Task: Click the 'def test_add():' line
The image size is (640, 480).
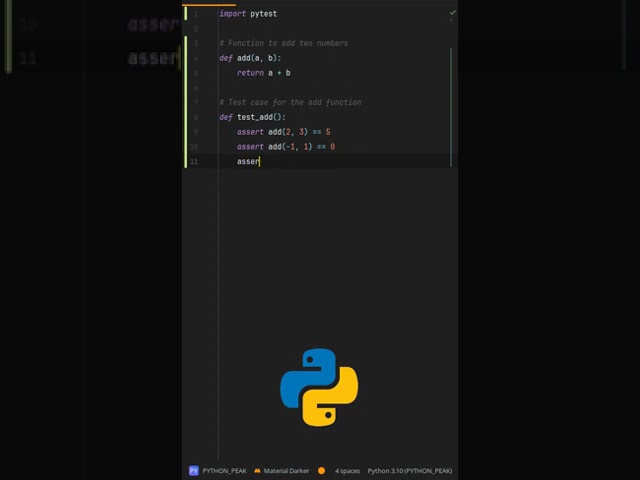Action: [252, 117]
